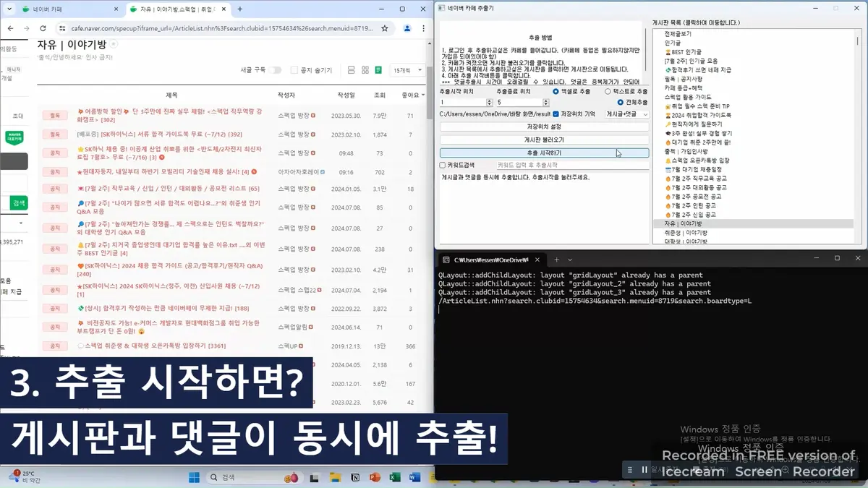Viewport: 868px width, 488px height.
Task: Select 7월 2주 인턴 공고 board
Action: [690, 205]
